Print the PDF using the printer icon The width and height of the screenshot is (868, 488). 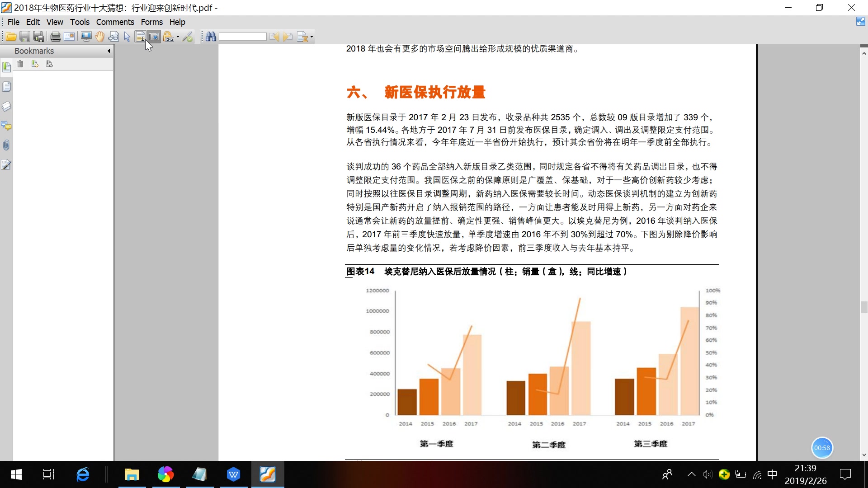click(x=55, y=37)
